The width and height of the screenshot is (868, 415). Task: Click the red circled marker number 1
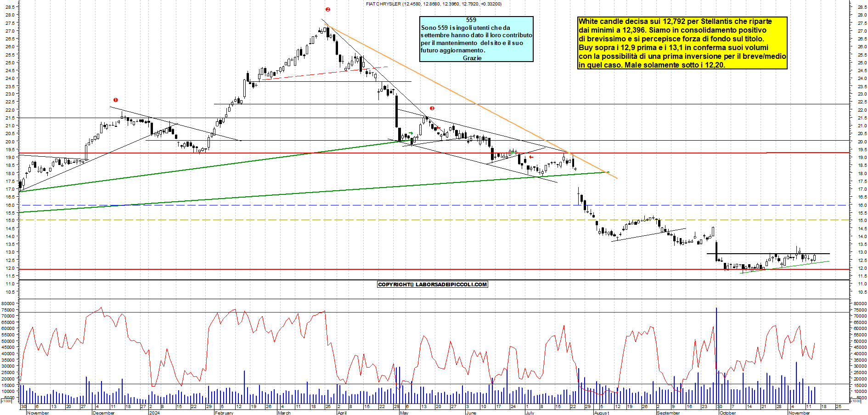[116, 100]
